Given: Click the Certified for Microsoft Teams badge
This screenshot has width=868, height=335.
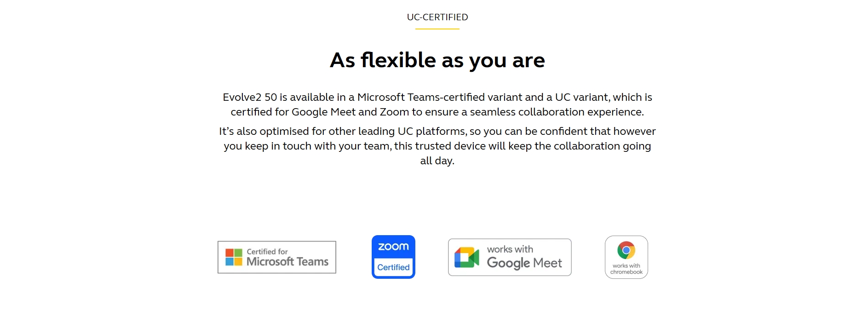Looking at the screenshot, I should 276,257.
